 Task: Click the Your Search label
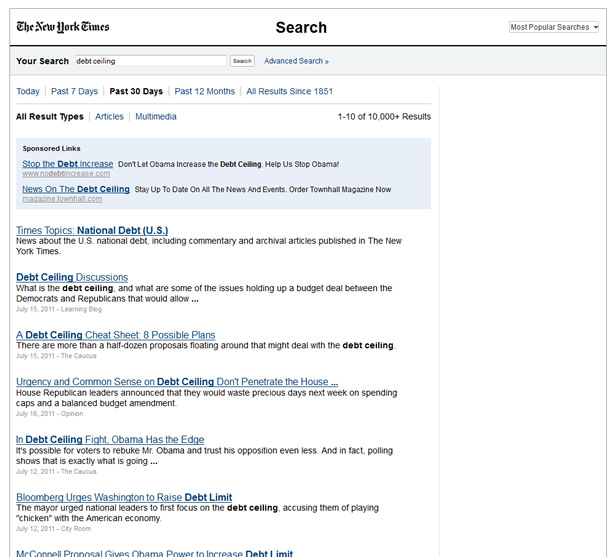(42, 61)
